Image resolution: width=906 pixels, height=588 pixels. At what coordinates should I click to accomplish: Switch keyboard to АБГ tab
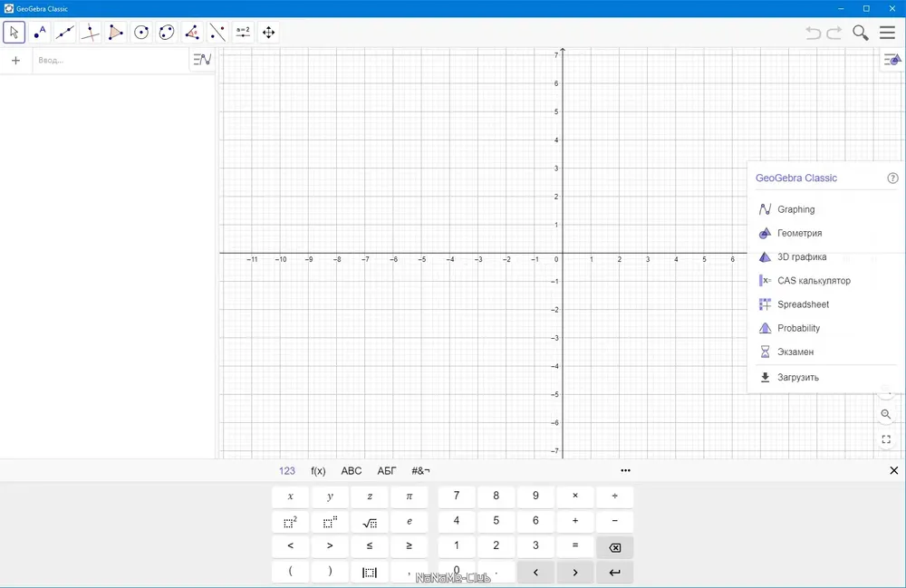pyautogui.click(x=387, y=471)
